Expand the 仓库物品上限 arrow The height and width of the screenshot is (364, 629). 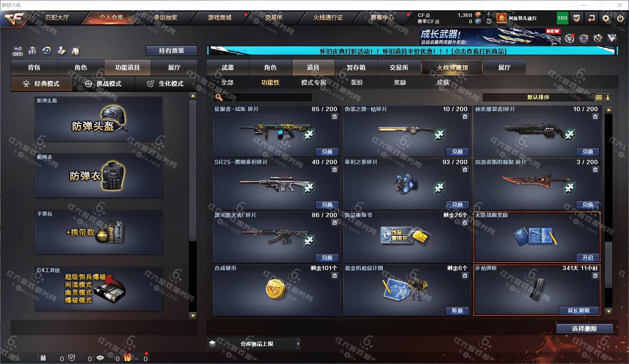(x=298, y=344)
